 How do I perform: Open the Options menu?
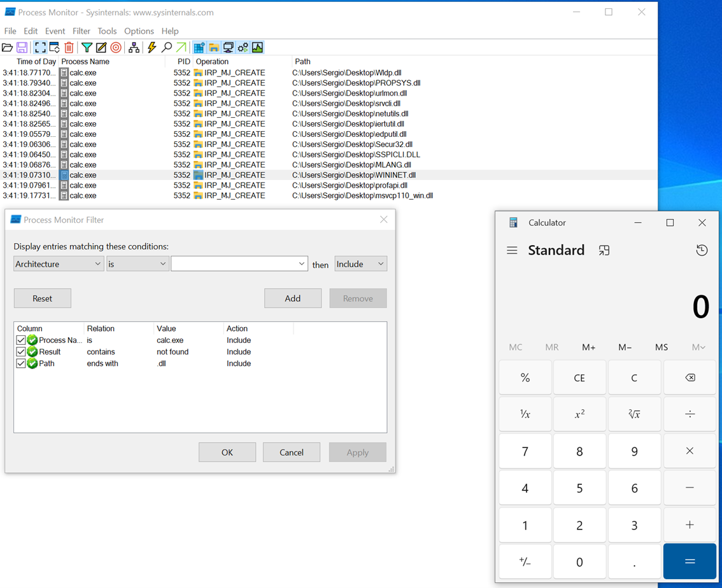(139, 31)
